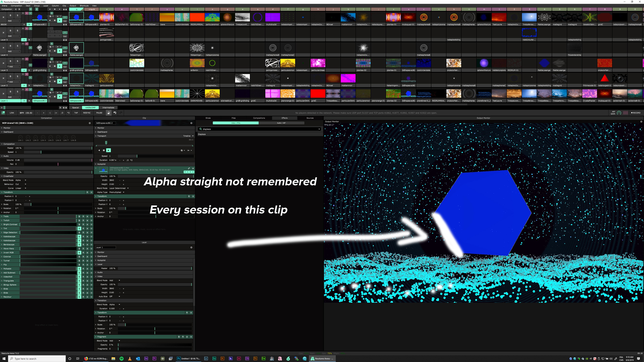Open the Timeline mode dropdown in Transport
This screenshot has height=362, width=644.
pyautogui.click(x=188, y=136)
